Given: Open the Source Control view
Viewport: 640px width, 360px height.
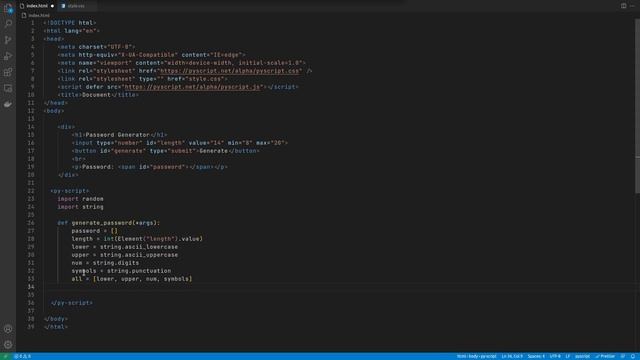Looking at the screenshot, I should (8, 40).
